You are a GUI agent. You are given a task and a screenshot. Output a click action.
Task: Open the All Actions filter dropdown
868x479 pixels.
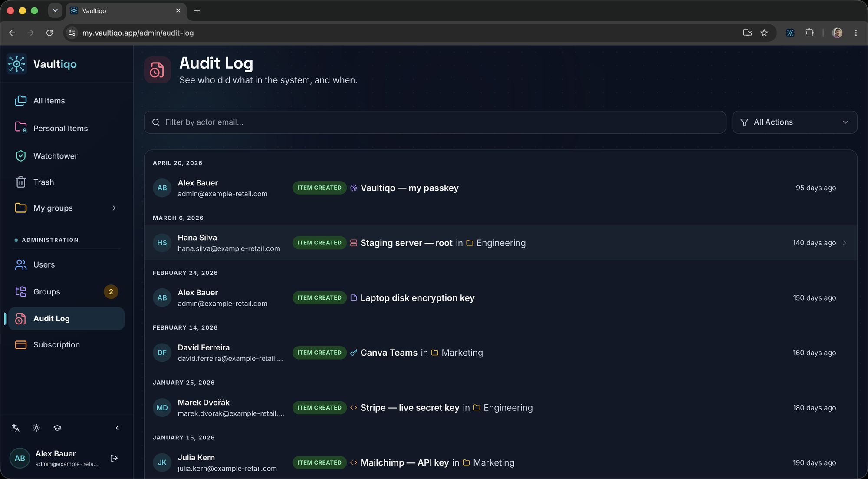(795, 122)
